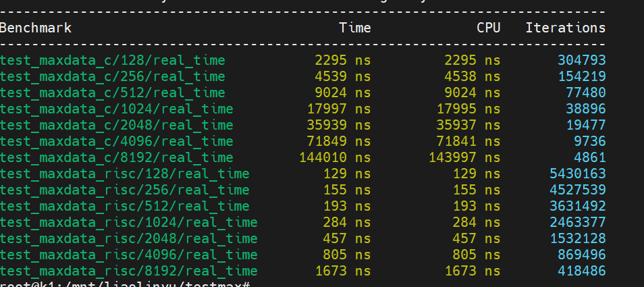The width and height of the screenshot is (644, 287).
Task: Click test_maxdata_c/4096/real_time benchmark name
Action: [x=117, y=142]
